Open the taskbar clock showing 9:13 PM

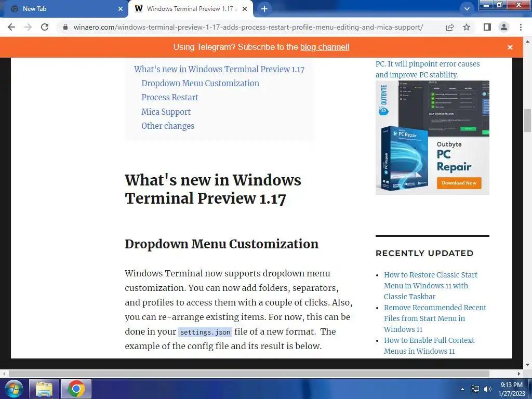[x=512, y=389]
